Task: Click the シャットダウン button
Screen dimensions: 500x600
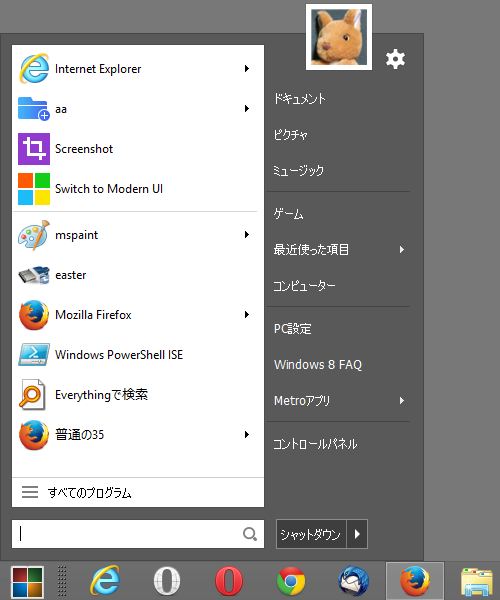Action: tap(311, 534)
